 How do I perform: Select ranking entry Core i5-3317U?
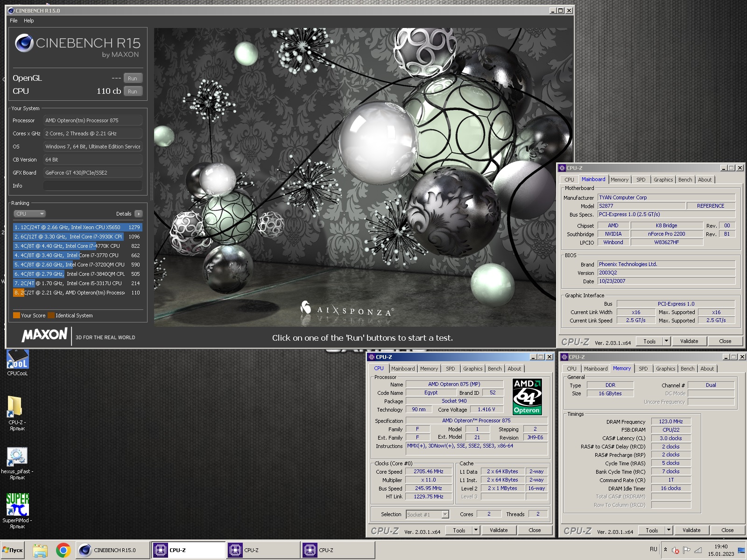[78, 283]
